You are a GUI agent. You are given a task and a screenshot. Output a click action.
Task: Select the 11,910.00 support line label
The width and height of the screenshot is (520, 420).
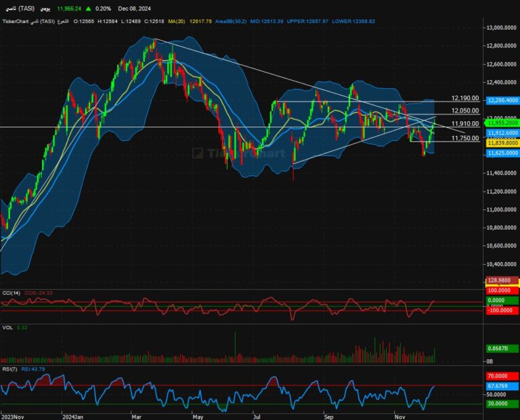pos(465,124)
